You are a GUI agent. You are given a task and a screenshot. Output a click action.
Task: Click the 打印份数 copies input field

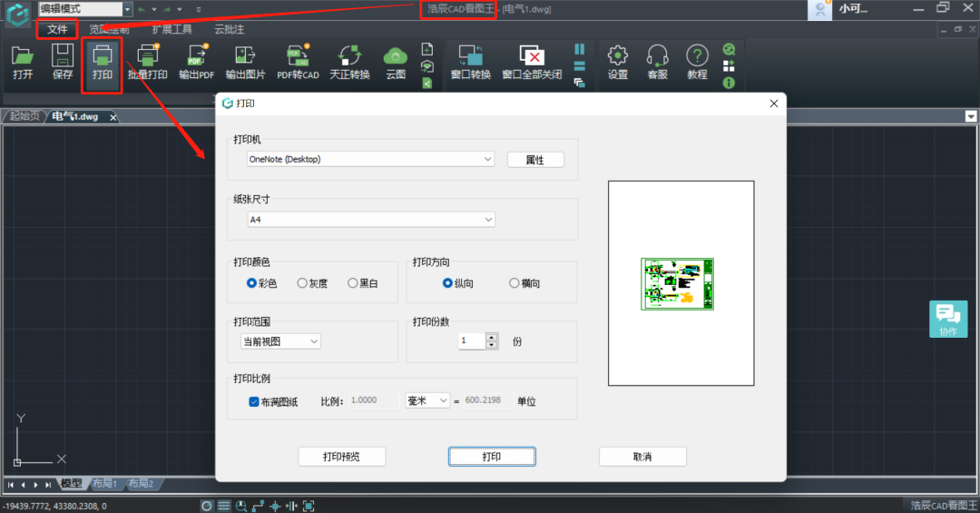[472, 341]
